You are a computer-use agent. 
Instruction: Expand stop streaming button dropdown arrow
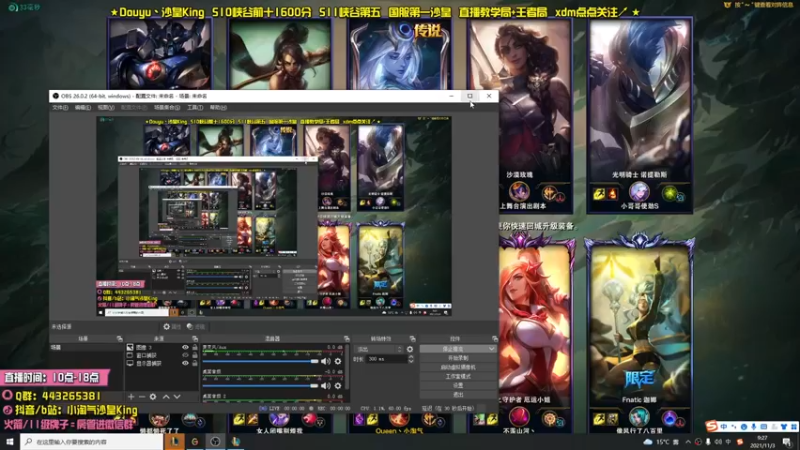tap(491, 349)
